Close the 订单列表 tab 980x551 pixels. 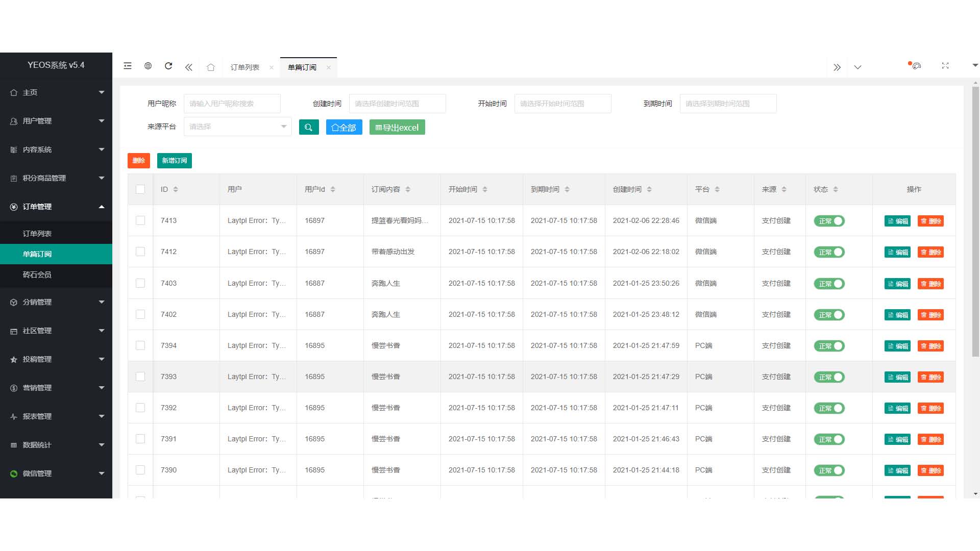tap(272, 67)
